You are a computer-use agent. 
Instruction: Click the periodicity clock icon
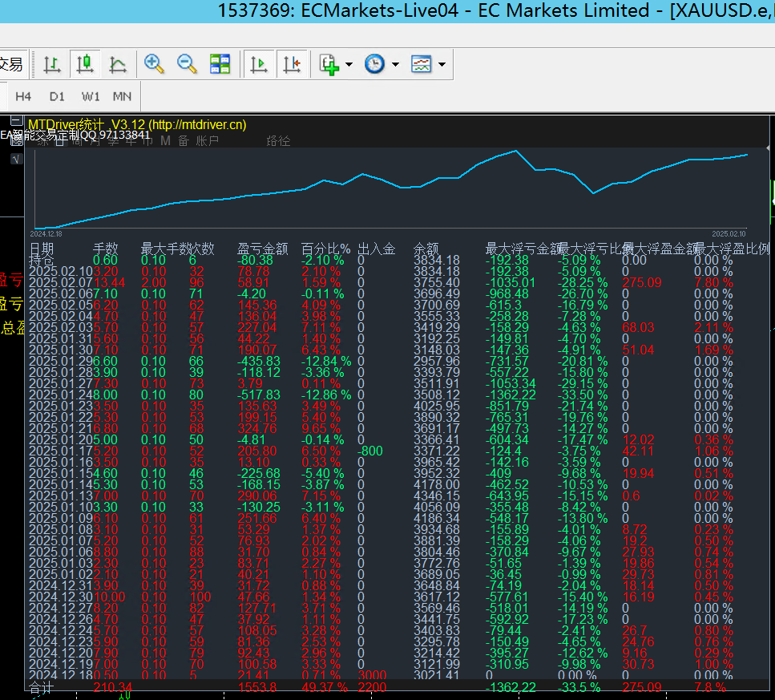coord(374,64)
